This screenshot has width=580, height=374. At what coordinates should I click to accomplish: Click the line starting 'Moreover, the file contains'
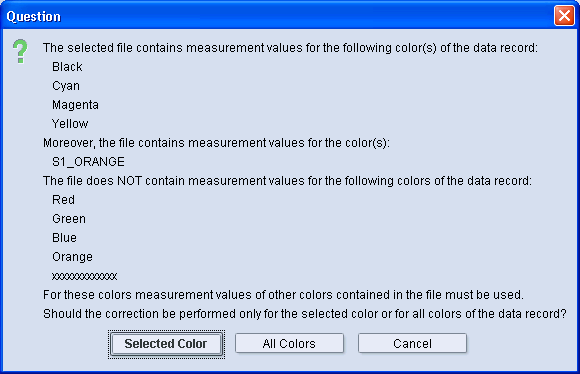point(216,143)
